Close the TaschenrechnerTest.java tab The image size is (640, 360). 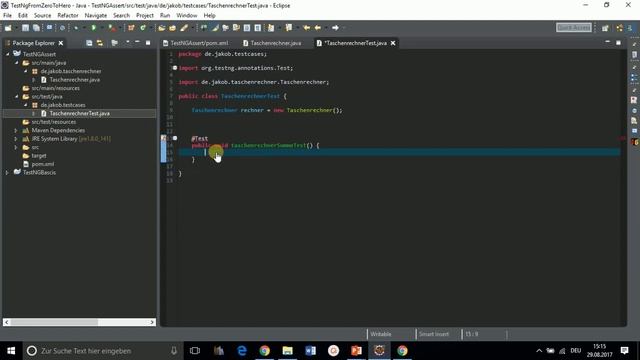coord(393,43)
